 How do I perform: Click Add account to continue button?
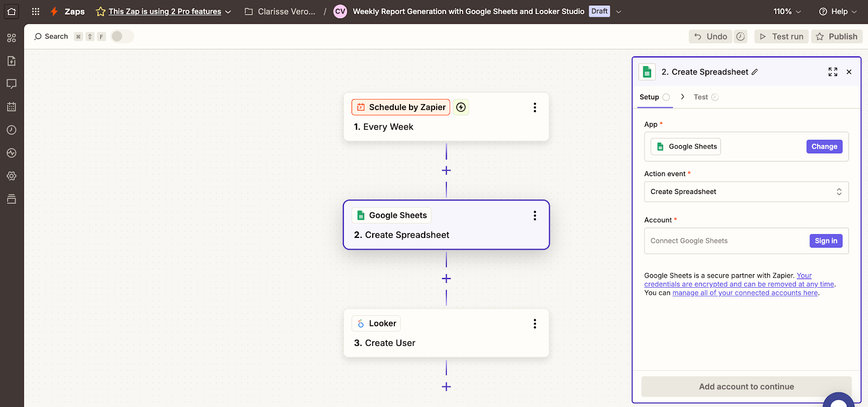[746, 386]
